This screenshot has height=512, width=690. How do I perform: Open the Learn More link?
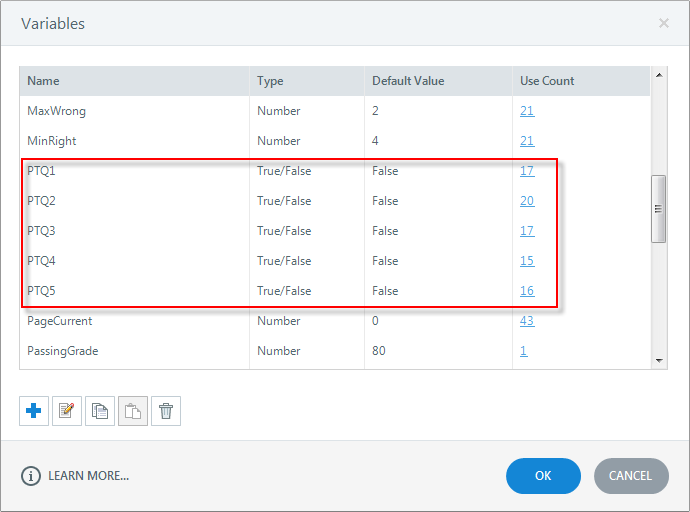click(x=88, y=476)
